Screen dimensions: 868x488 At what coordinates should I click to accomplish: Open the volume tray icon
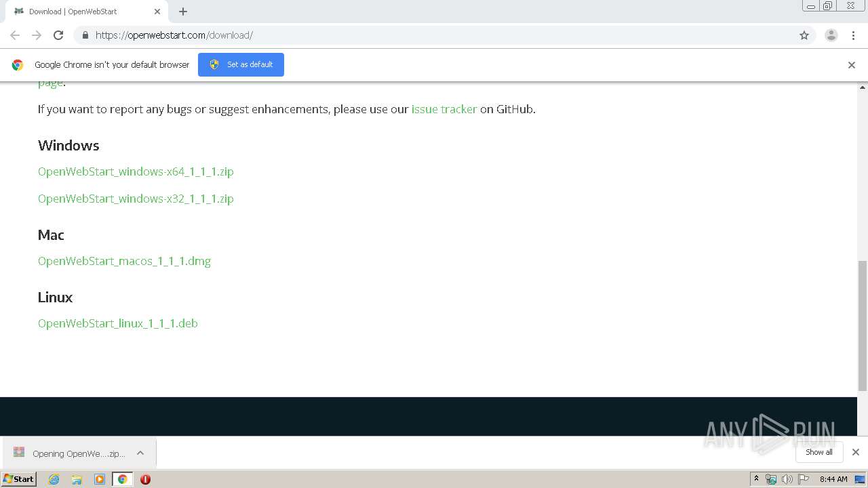coord(787,479)
